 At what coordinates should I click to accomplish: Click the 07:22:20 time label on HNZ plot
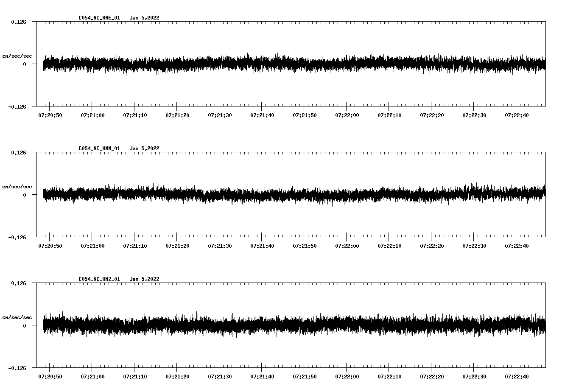(432, 376)
